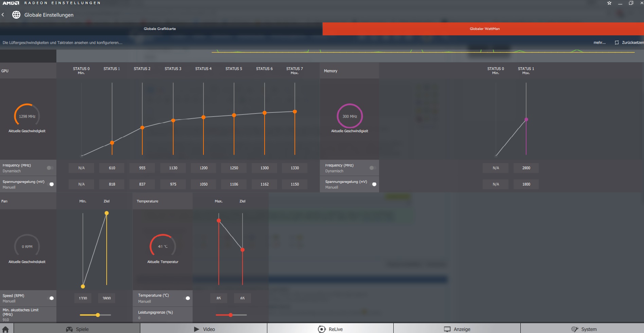Image resolution: width=644 pixels, height=333 pixels.
Task: Toggle Memory Spannungsregelung (mV) switch
Action: pos(373,184)
